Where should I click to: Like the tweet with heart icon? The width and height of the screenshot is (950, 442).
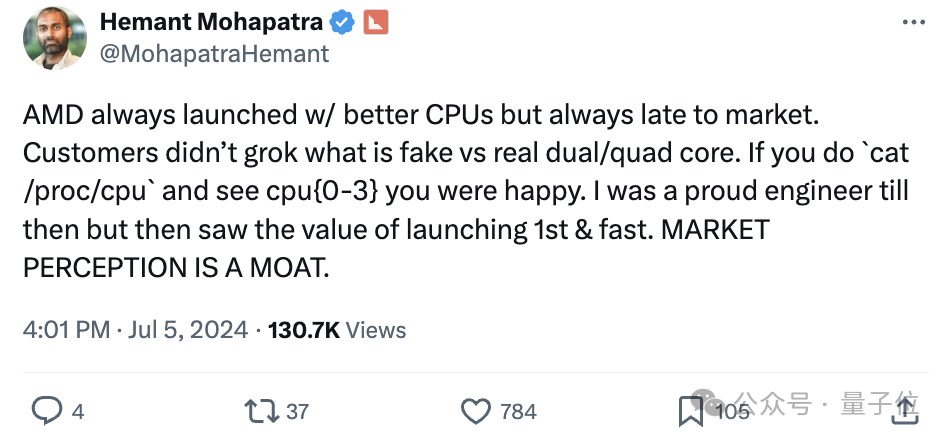[476, 410]
